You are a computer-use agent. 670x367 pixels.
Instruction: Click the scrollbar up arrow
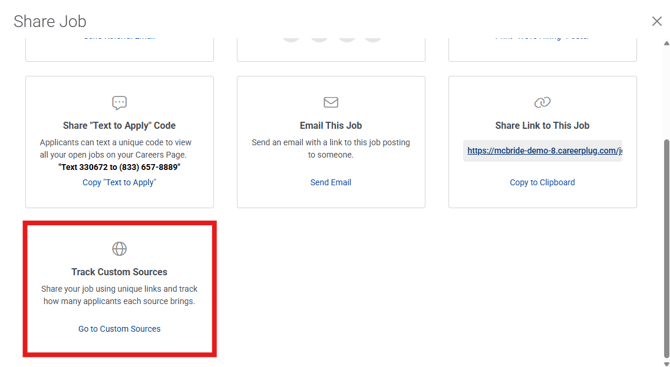[666, 43]
